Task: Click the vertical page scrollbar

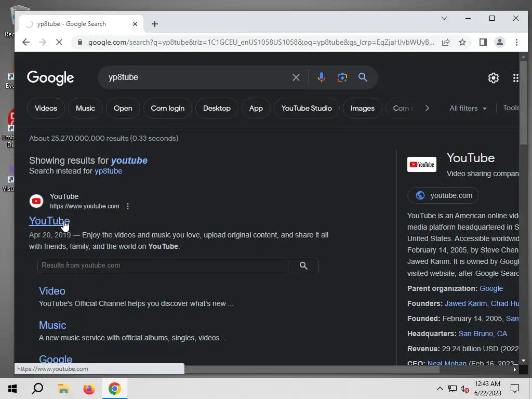Action: click(x=523, y=102)
